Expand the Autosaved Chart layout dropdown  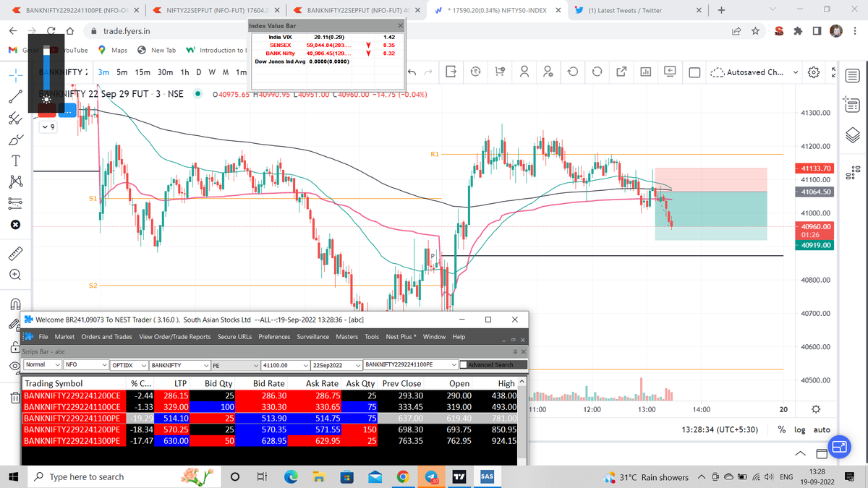[x=797, y=72]
